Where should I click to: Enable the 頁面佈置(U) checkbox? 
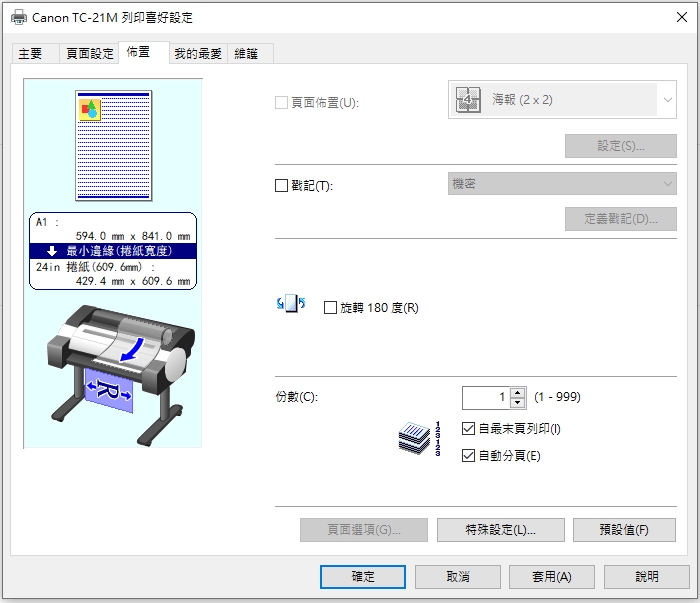click(x=281, y=103)
